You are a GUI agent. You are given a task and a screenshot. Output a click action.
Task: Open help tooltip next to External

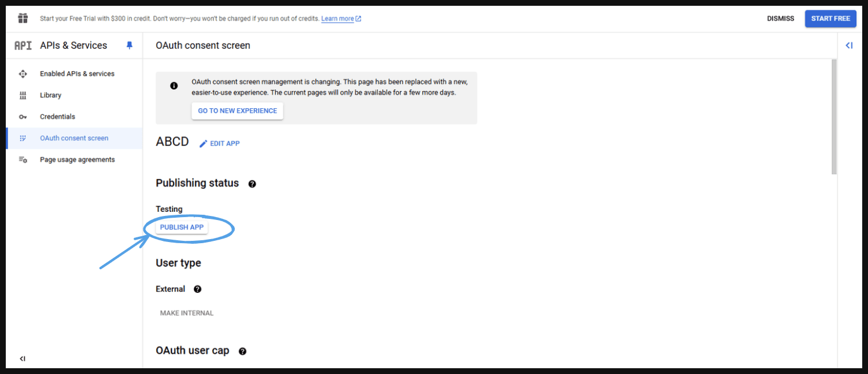tap(197, 289)
